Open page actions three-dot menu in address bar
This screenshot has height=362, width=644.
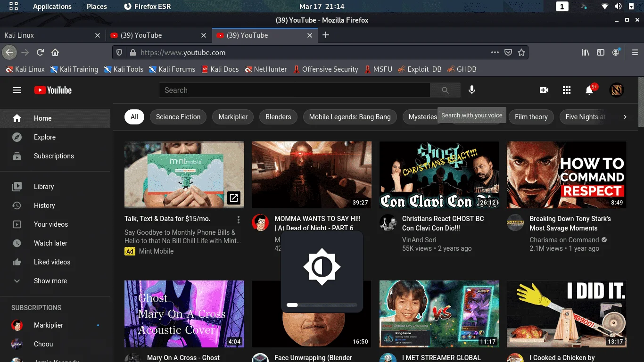coord(495,52)
